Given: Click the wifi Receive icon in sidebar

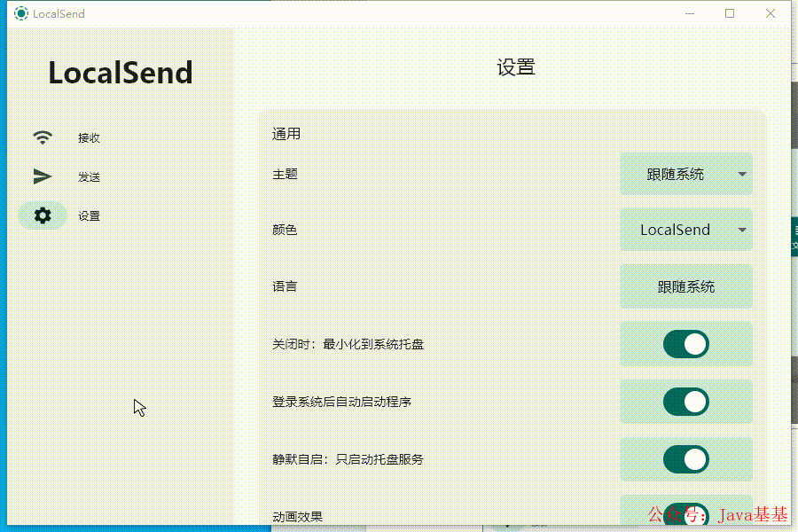Looking at the screenshot, I should 43,137.
